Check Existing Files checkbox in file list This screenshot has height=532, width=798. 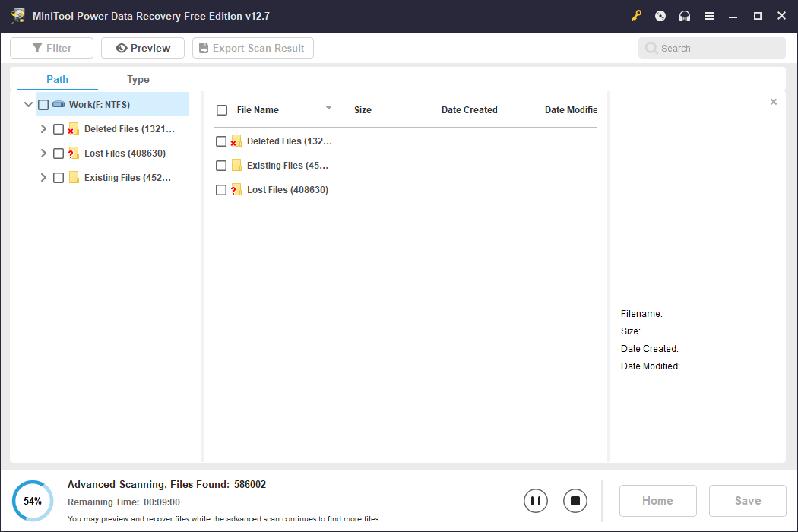tap(221, 166)
